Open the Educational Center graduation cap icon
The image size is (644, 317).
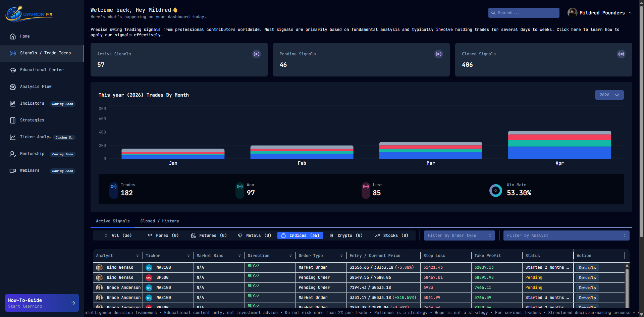(13, 70)
